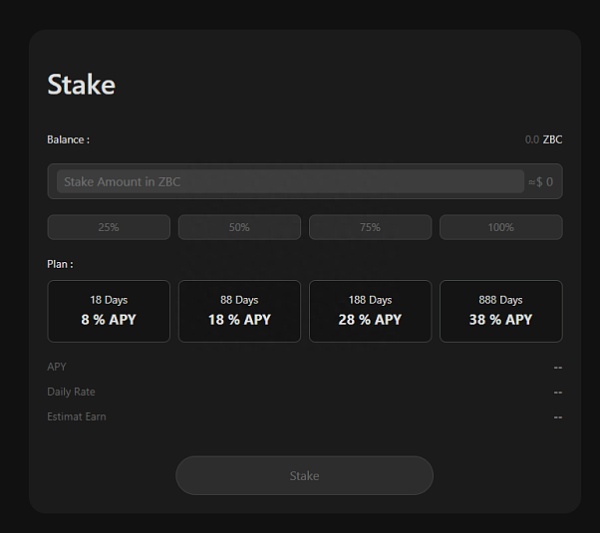Select the 888 Days 38% APY plan
Viewport: 600px width, 533px height.
(x=501, y=311)
